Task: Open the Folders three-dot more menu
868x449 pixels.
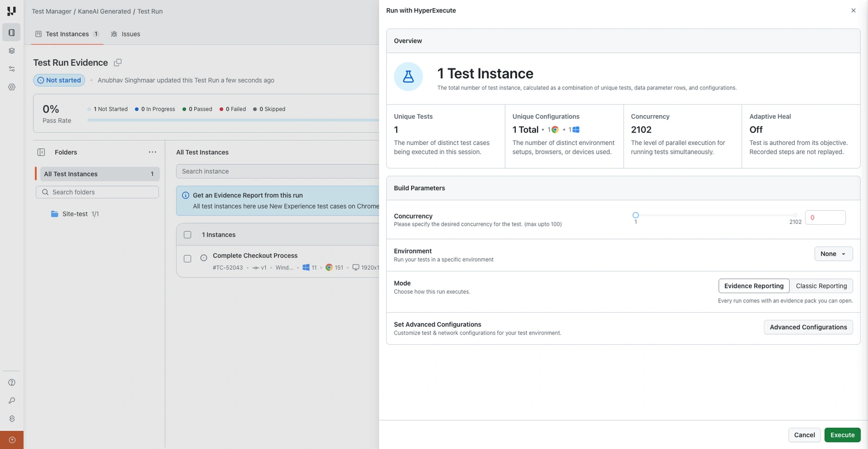Action: point(152,152)
